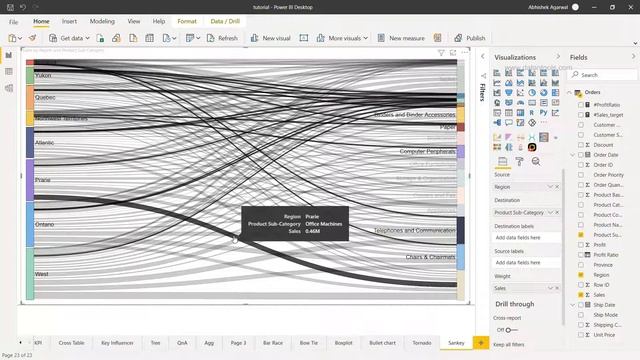
Task: Choose the Stacked bar chart visualization
Action: point(497,73)
